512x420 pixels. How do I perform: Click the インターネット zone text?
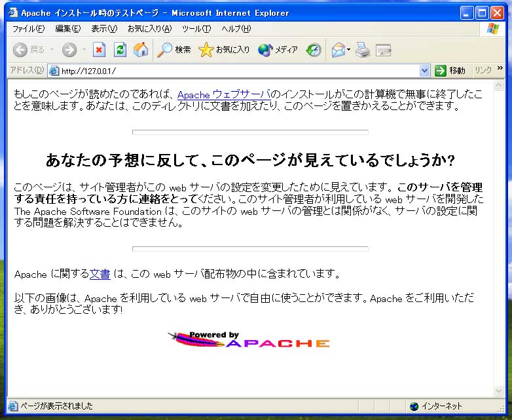tap(441, 406)
